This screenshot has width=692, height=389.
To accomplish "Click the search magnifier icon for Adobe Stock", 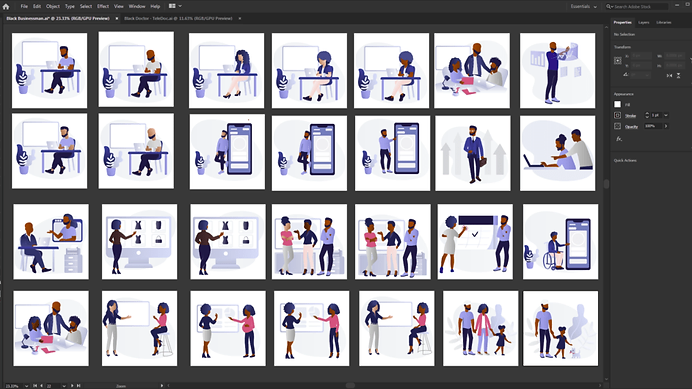I will pyautogui.click(x=609, y=7).
